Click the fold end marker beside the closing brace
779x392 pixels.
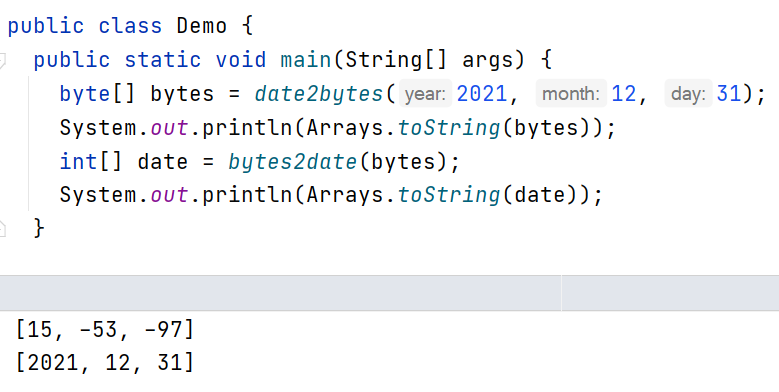[x=2, y=229]
